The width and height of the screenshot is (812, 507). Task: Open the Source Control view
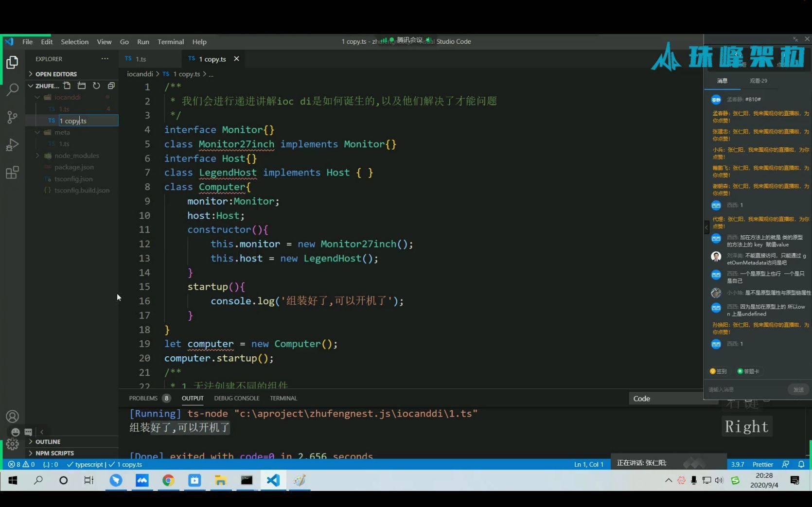(x=12, y=117)
